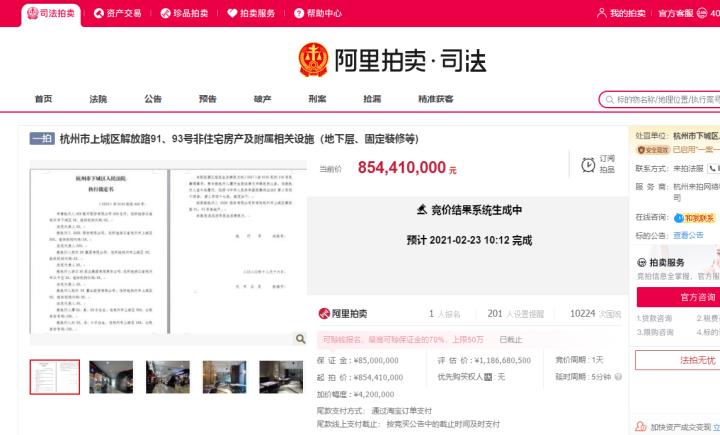
Task: Click the magnifier icon in search box
Action: point(610,99)
